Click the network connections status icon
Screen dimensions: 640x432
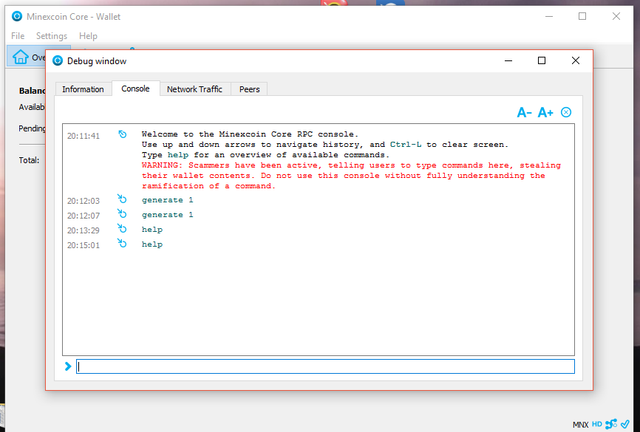tap(611, 424)
